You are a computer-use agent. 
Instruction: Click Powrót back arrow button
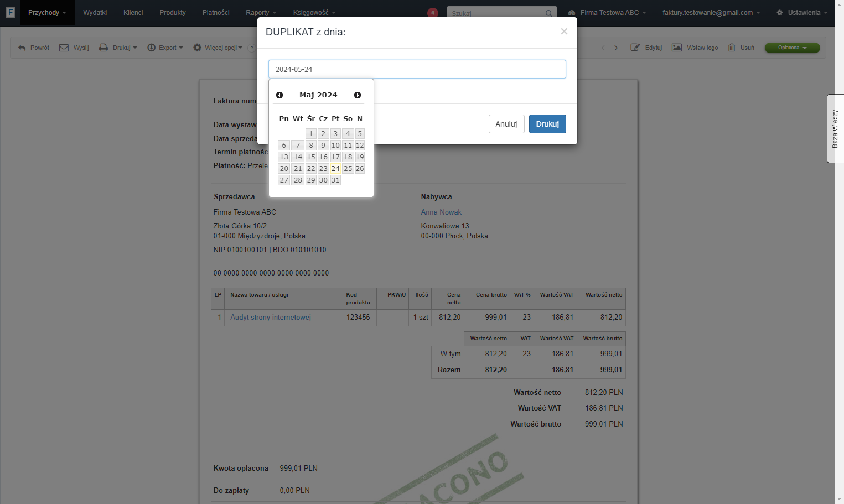[x=34, y=48]
